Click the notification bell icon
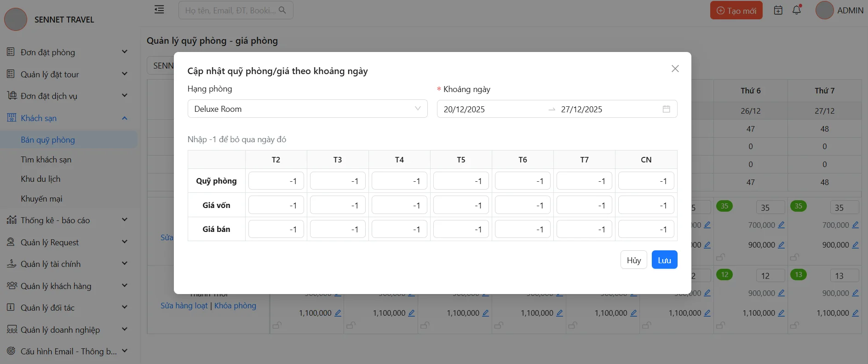Viewport: 868px width, 364px height. click(797, 10)
